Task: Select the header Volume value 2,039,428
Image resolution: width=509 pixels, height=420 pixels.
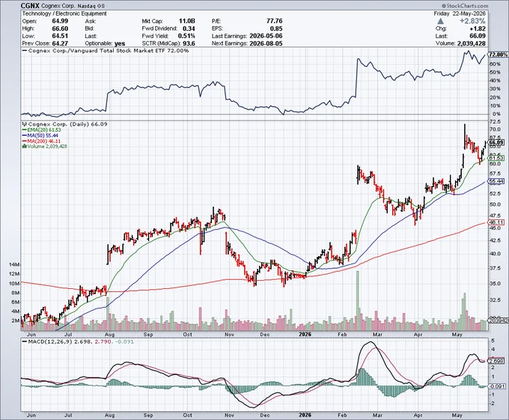Action: [x=472, y=43]
